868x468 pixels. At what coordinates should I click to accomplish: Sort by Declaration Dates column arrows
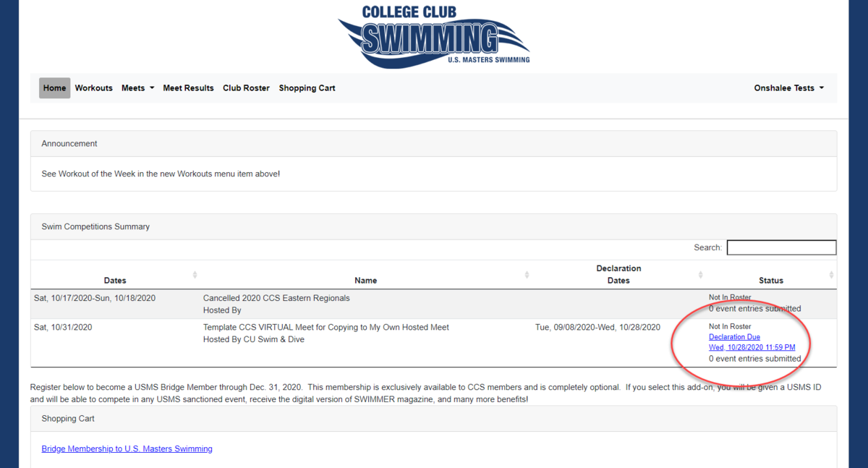pyautogui.click(x=700, y=275)
